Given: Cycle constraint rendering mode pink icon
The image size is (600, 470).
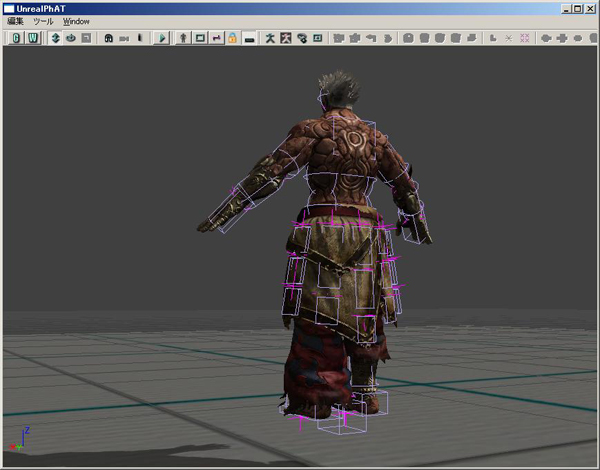Looking at the screenshot, I should click(216, 38).
